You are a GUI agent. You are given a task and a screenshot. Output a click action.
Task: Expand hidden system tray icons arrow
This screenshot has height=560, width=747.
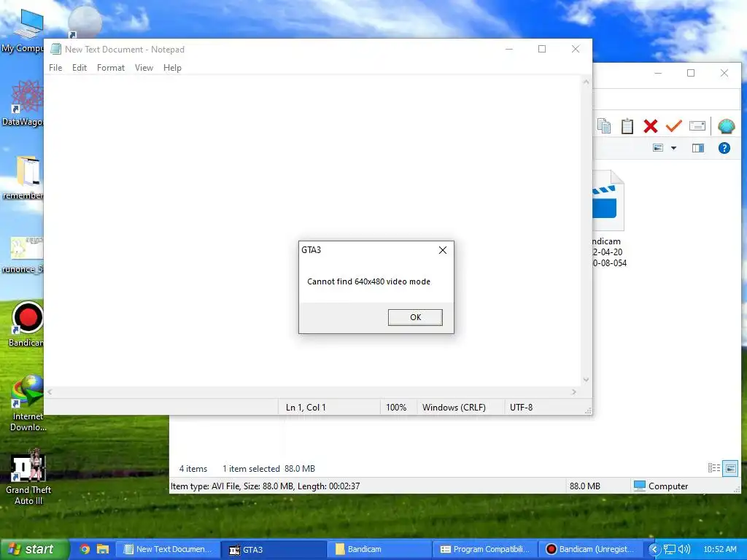click(x=654, y=550)
